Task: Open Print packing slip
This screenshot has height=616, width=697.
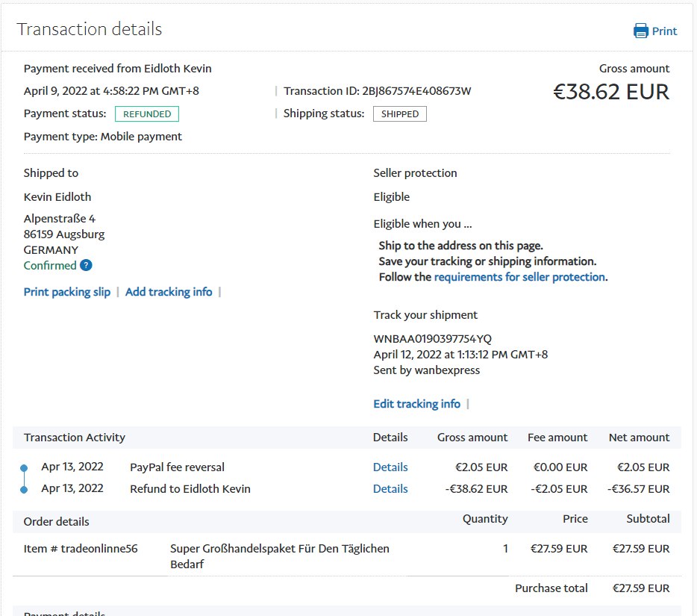Action: pyautogui.click(x=67, y=292)
